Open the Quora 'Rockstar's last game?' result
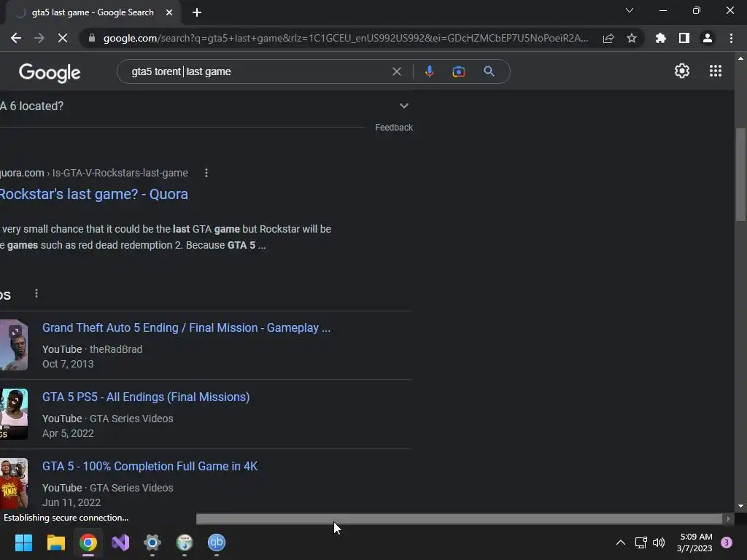Viewport: 747px width, 560px height. pos(94,194)
